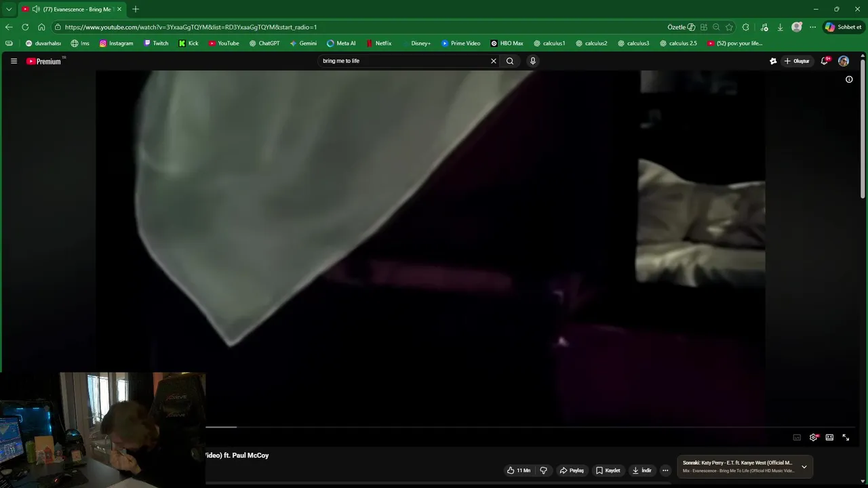Open duvarhalısı bookmark

pos(43,43)
